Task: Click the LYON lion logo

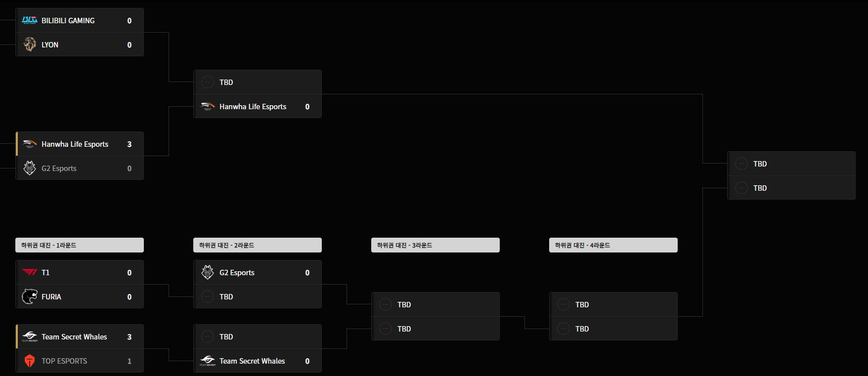Action: coord(30,44)
